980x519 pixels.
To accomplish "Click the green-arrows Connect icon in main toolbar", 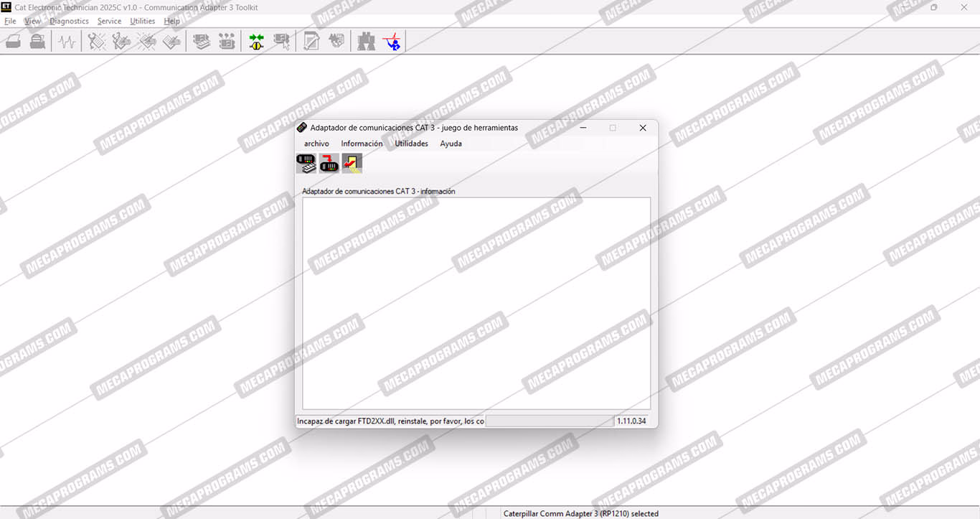I will [x=256, y=42].
